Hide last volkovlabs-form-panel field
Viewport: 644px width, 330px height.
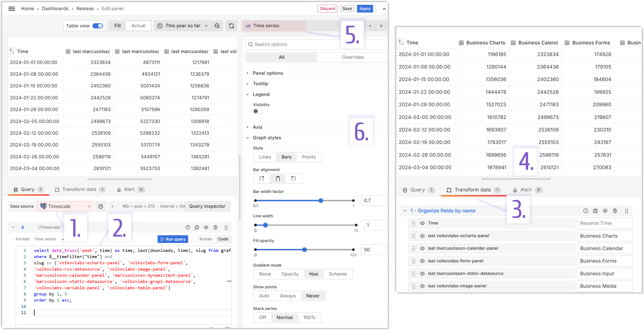click(x=422, y=261)
